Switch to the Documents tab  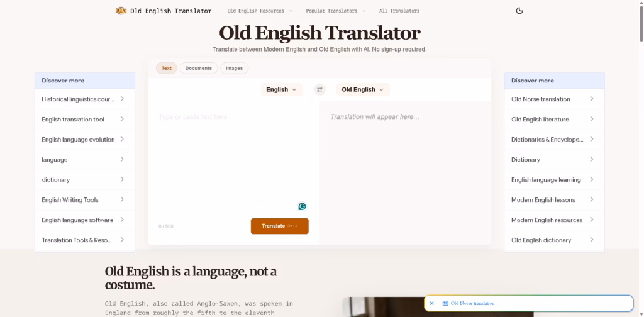(x=198, y=68)
